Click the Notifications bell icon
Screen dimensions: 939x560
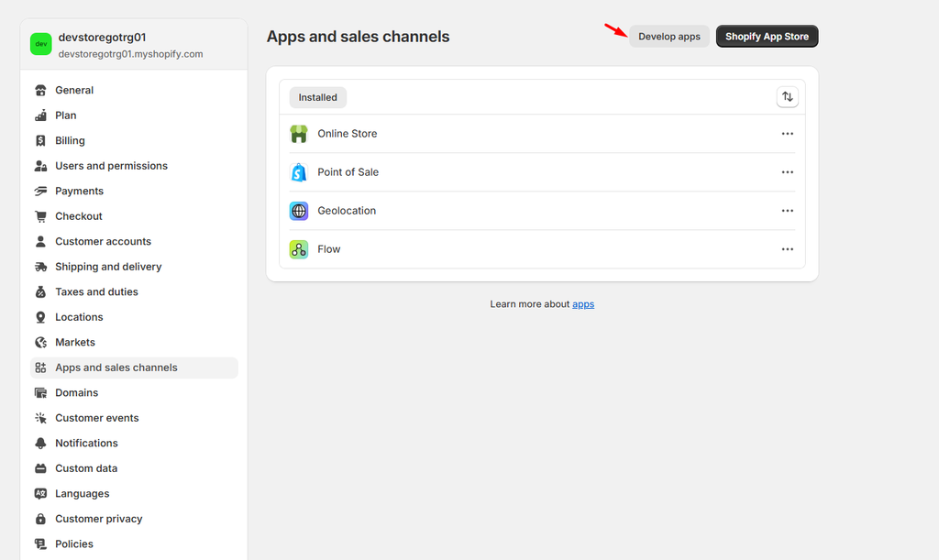(40, 444)
